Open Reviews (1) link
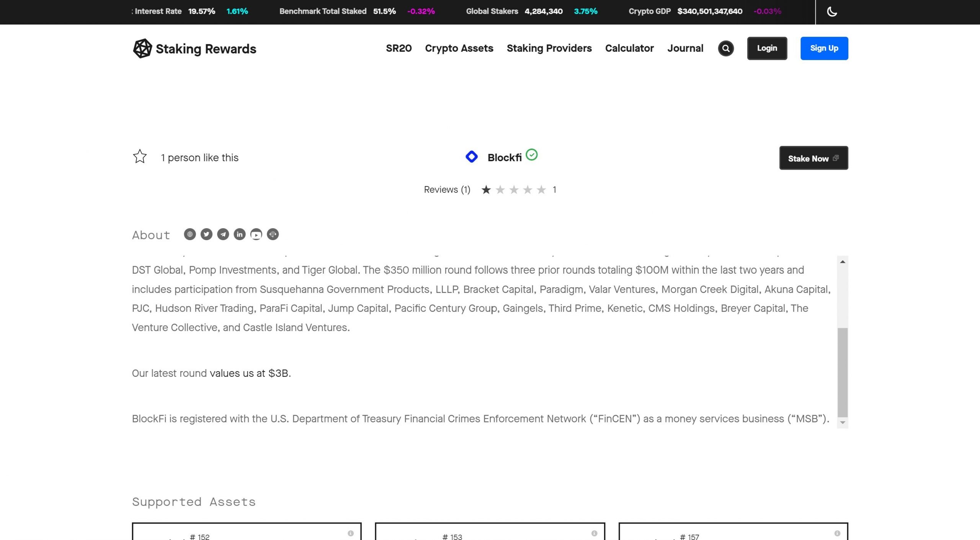Image resolution: width=980 pixels, height=540 pixels. tap(447, 190)
